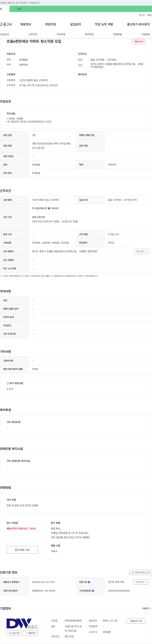
Task: Select 1명 in 모집 인원 row
Action: click(x=34, y=135)
